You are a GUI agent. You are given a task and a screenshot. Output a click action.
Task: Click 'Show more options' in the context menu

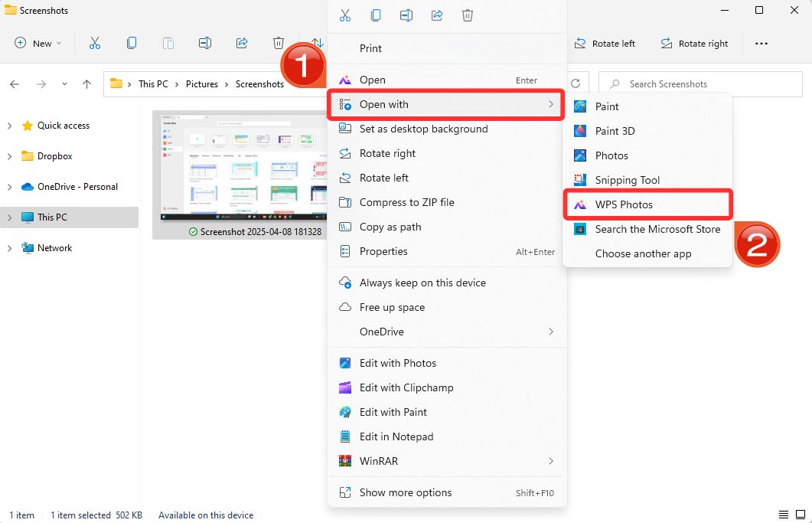[406, 492]
